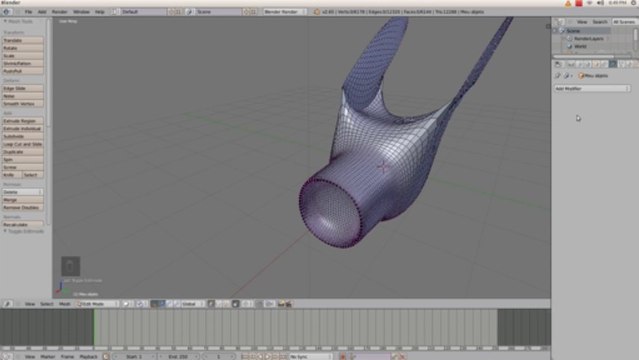Open the No Sync playback dropdown
The height and width of the screenshot is (360, 639).
click(x=310, y=356)
